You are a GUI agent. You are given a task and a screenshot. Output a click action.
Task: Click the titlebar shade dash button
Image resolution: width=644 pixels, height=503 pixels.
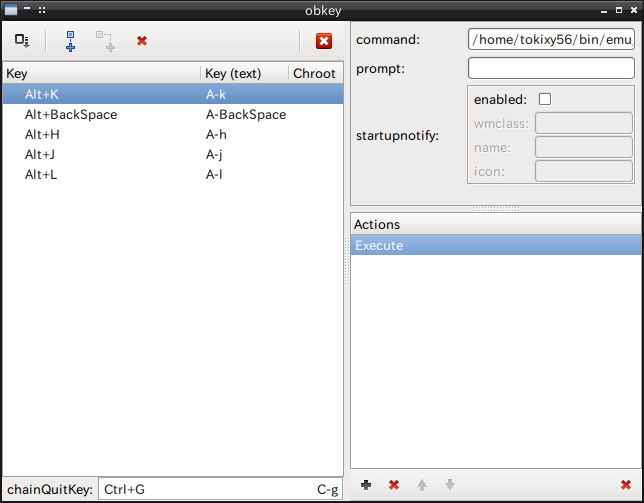27,8
